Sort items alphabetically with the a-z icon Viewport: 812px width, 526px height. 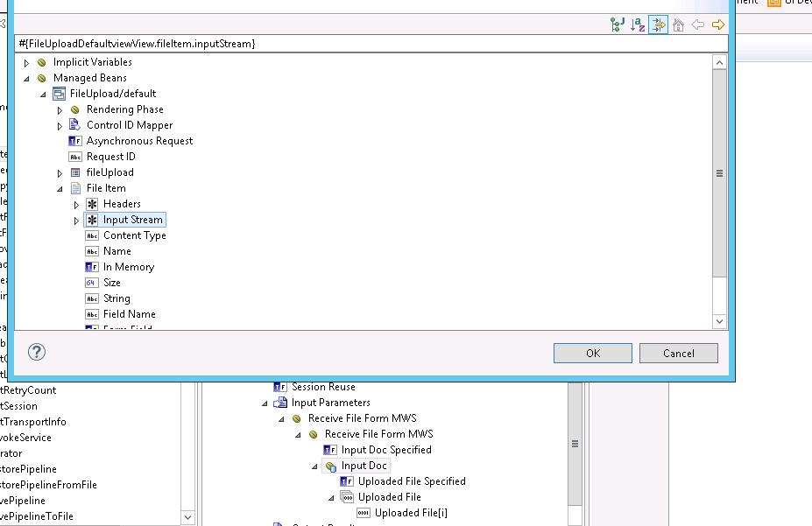point(638,25)
